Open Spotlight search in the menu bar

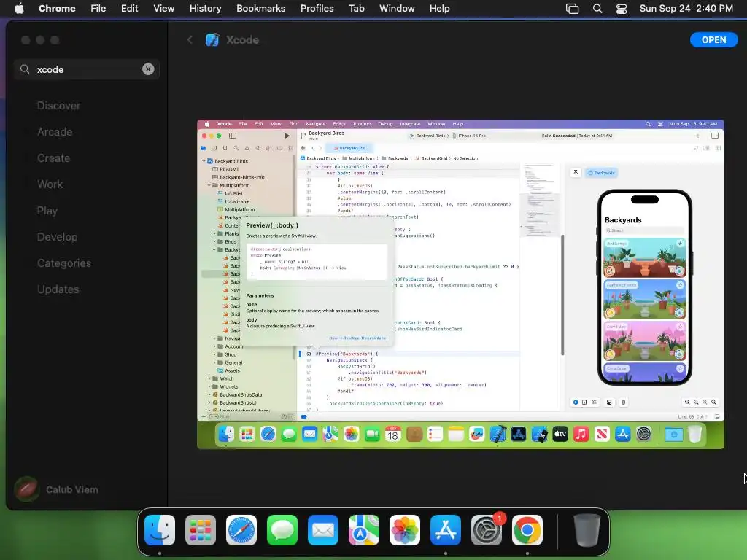tap(597, 9)
